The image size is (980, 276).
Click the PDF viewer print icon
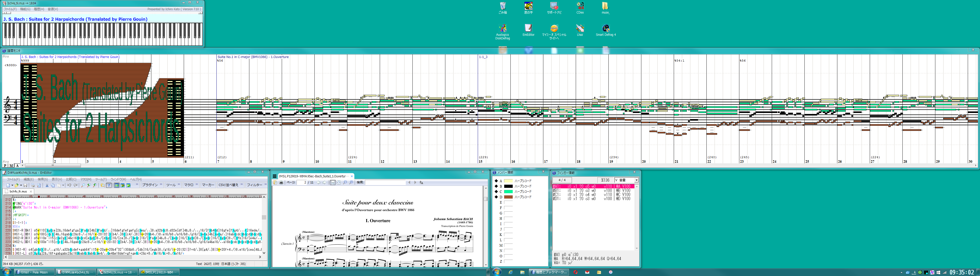281,183
